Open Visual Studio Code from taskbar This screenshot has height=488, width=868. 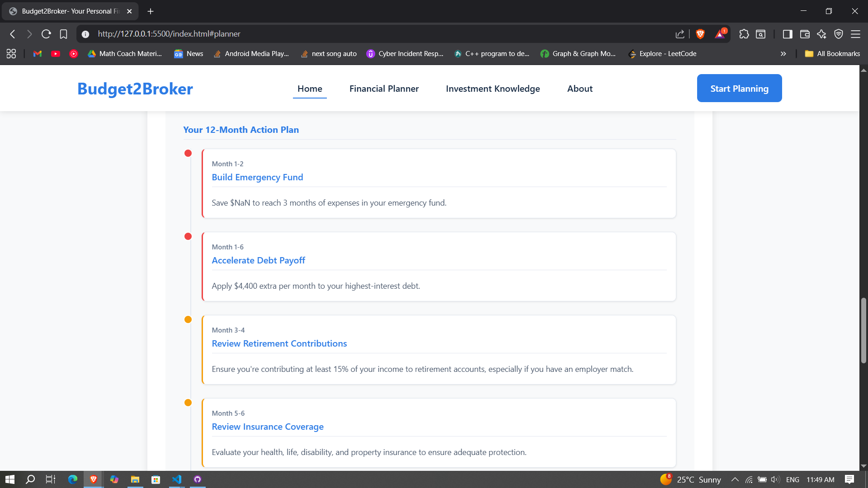[x=177, y=479]
